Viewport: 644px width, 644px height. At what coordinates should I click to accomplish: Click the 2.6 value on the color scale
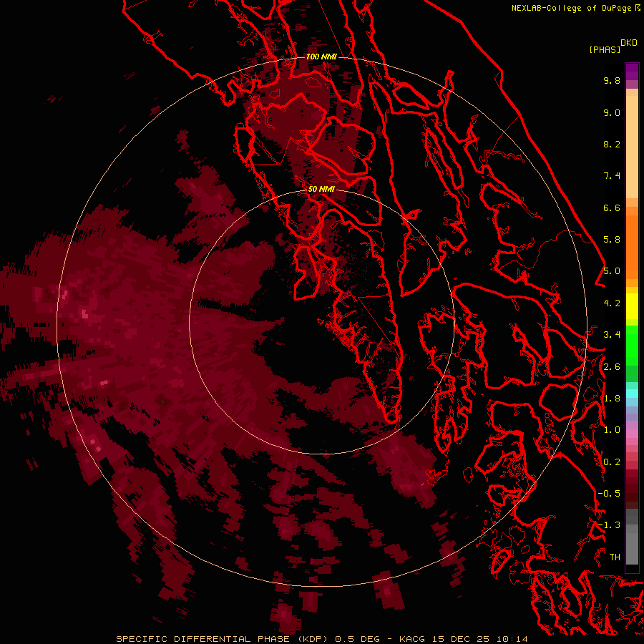click(x=612, y=367)
